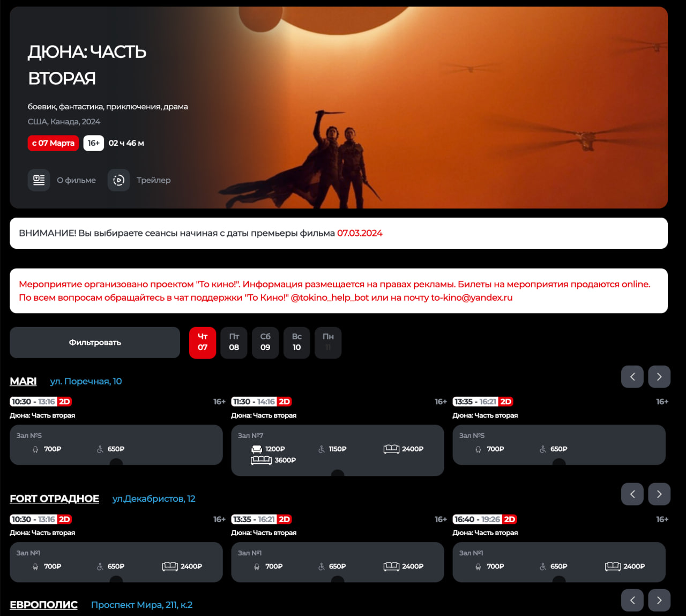Pick 700₽ seat FORT ОТРАДНОЕ 13:35 session
Screen dimensions: 686x616
coord(269,567)
